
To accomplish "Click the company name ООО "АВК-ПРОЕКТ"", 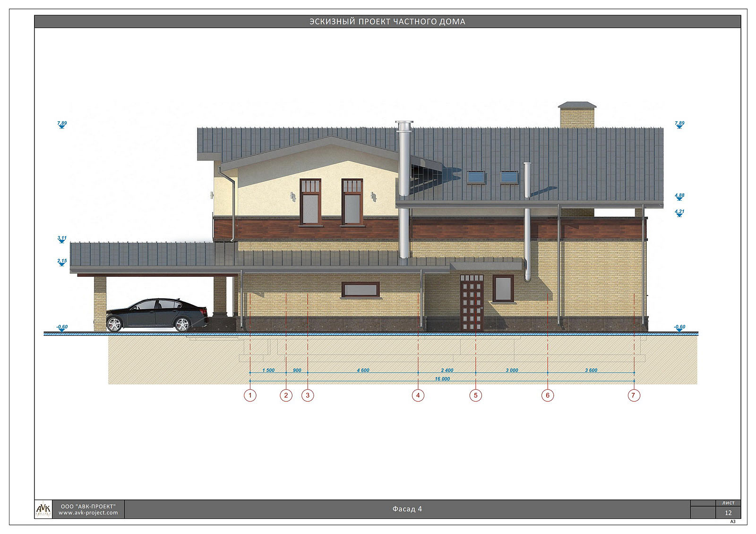I will [88, 506].
